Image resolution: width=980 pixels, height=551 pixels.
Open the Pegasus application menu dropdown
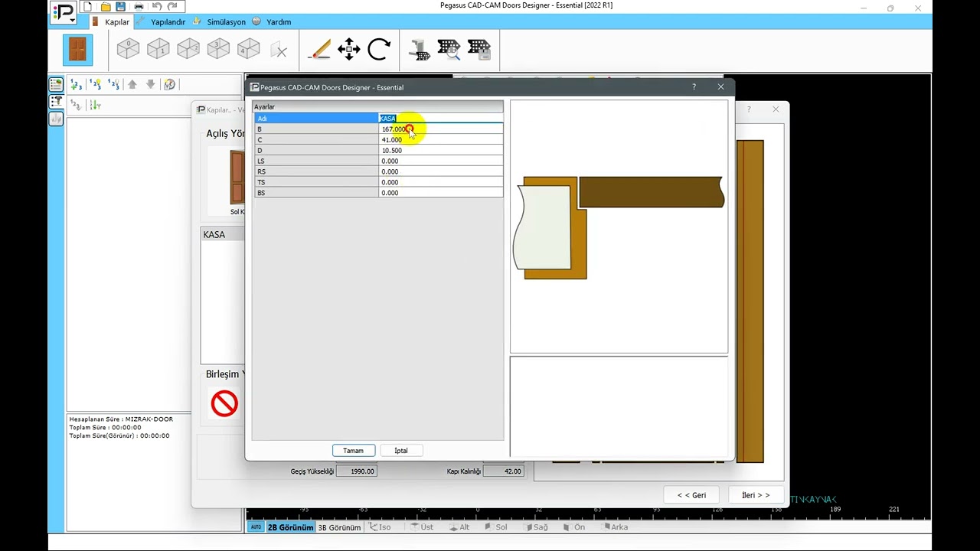tap(64, 15)
